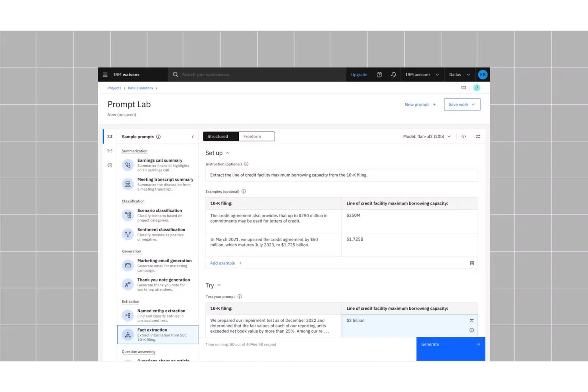Open the Save work dropdown
This screenshot has width=588, height=392.
click(x=462, y=104)
